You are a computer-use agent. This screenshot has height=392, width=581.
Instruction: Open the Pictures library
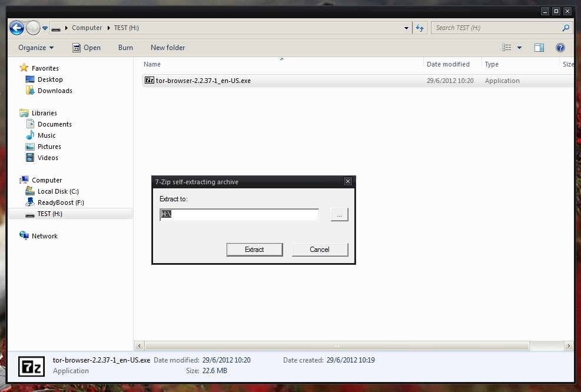[x=49, y=147]
